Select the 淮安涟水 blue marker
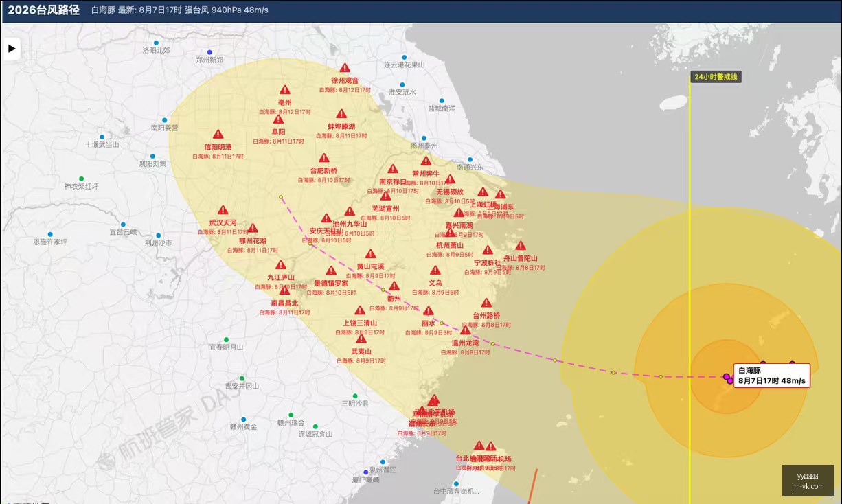The image size is (842, 504). coord(402,84)
